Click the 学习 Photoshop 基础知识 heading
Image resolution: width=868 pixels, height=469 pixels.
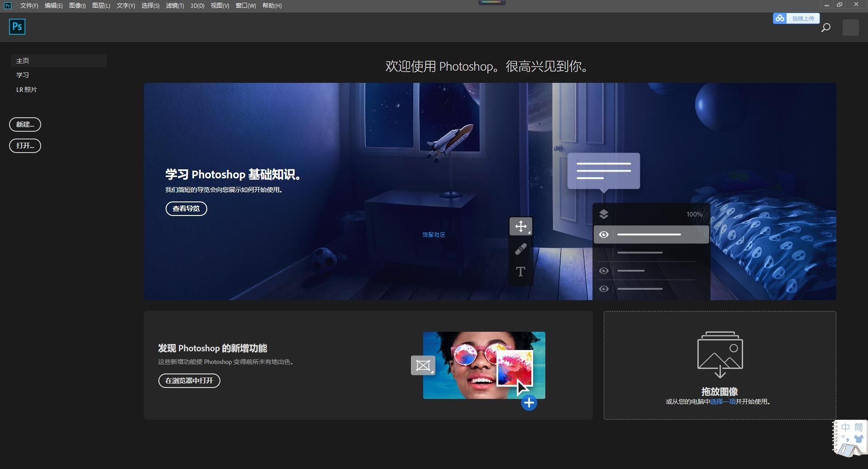point(234,174)
